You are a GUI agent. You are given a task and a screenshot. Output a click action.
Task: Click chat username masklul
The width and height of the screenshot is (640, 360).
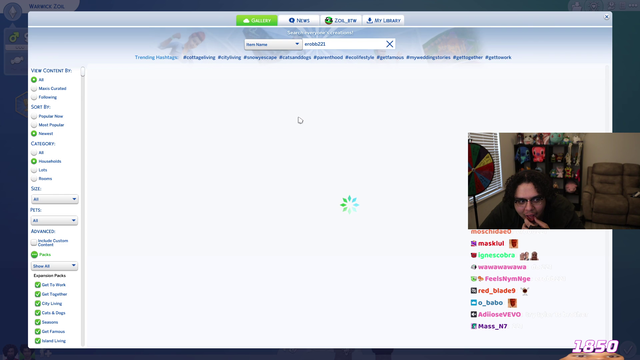point(491,244)
